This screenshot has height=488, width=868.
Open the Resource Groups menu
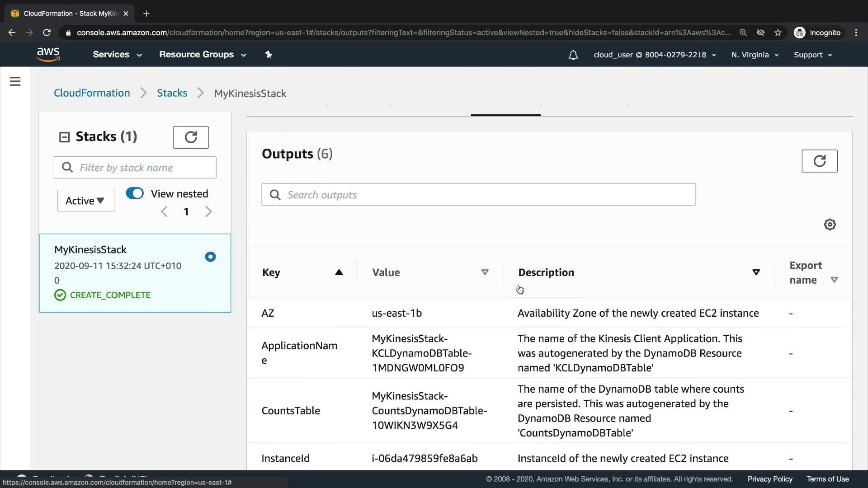coord(202,55)
